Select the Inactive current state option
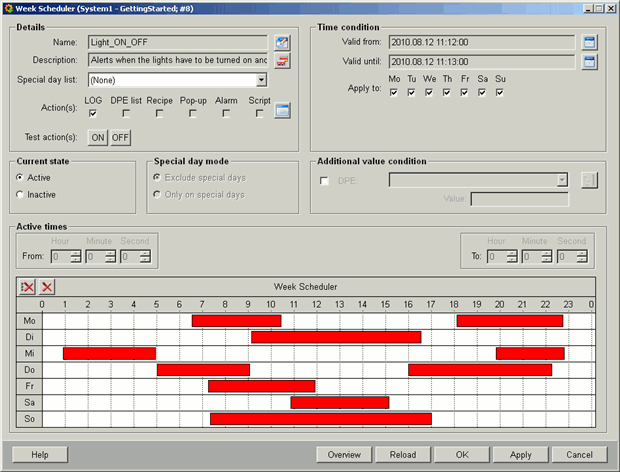The width and height of the screenshot is (620, 472). click(21, 194)
